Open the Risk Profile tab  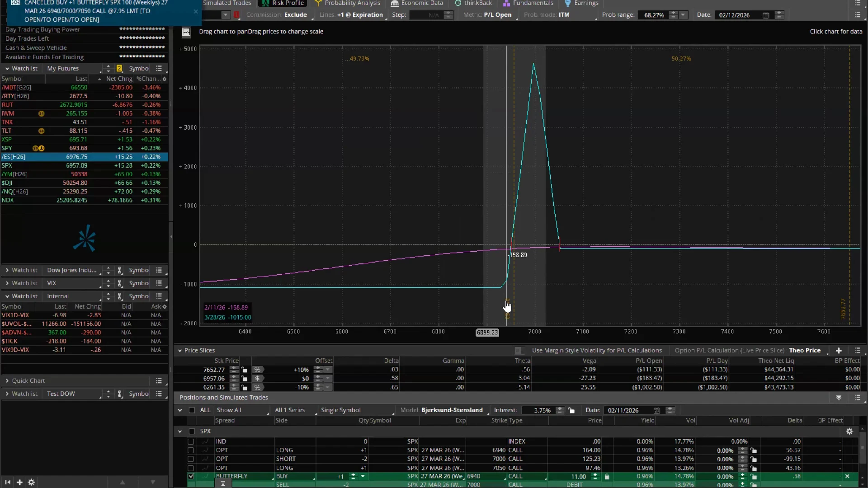pyautogui.click(x=283, y=3)
